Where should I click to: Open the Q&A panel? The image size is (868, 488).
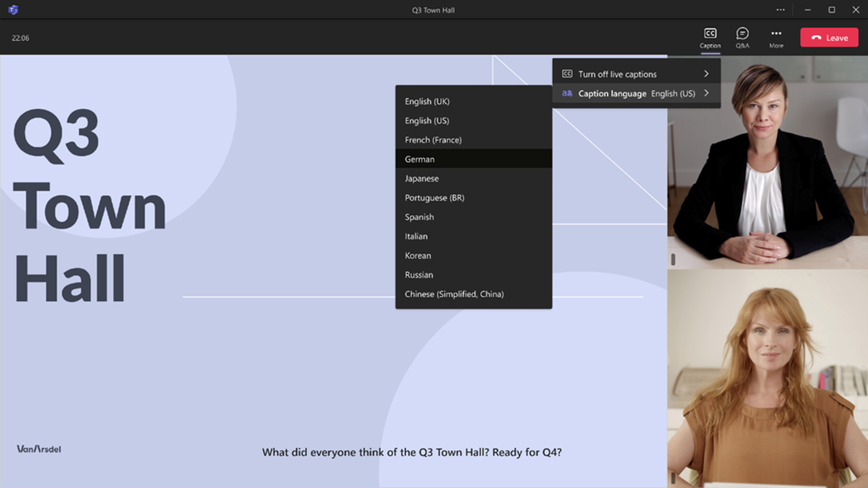[742, 37]
